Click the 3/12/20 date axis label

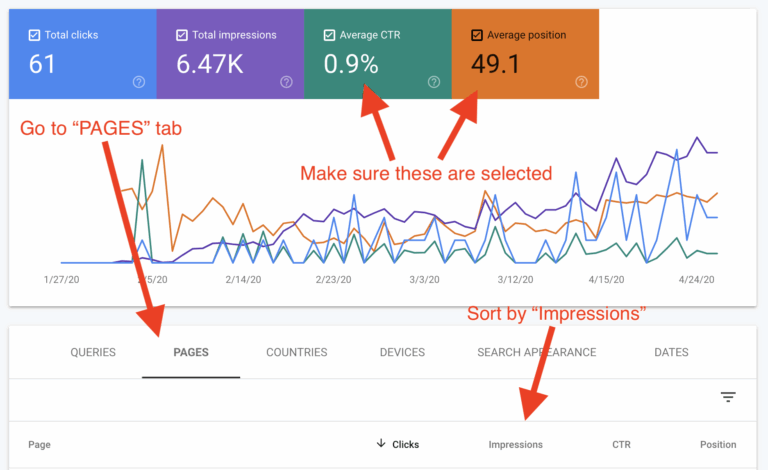click(x=515, y=280)
